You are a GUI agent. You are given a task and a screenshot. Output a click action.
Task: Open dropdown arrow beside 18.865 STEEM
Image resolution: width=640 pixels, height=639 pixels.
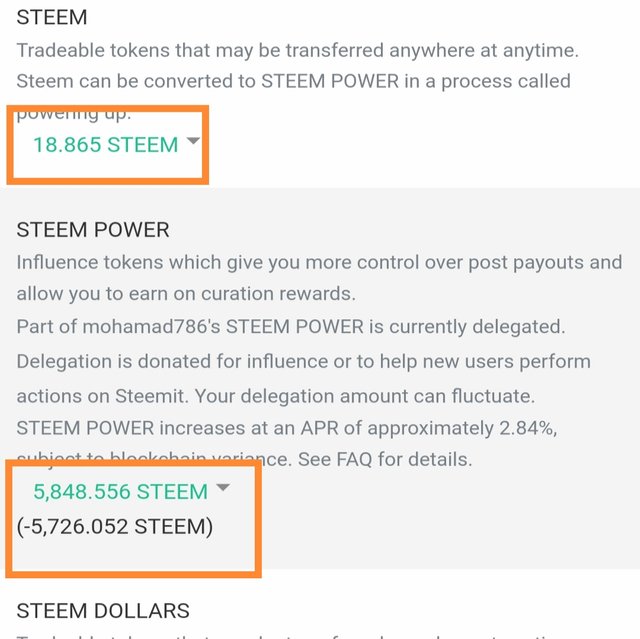coord(194,142)
